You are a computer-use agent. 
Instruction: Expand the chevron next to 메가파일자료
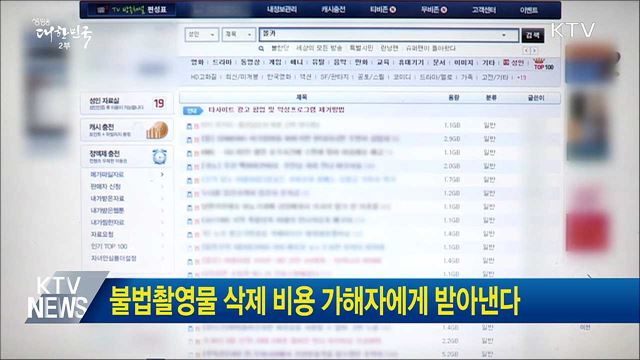162,174
